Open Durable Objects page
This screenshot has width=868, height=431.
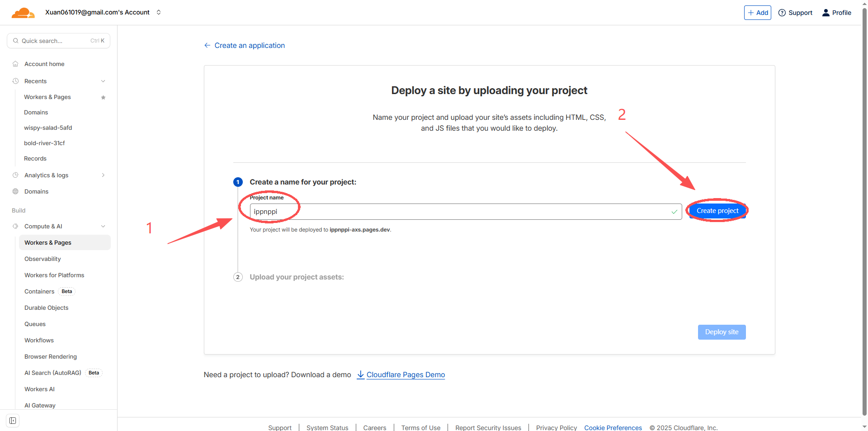coord(46,308)
